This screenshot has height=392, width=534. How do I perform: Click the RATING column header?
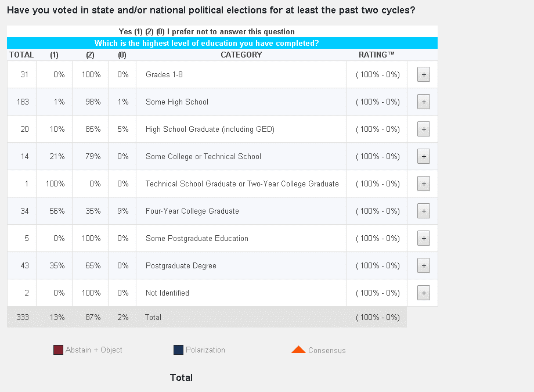(377, 55)
